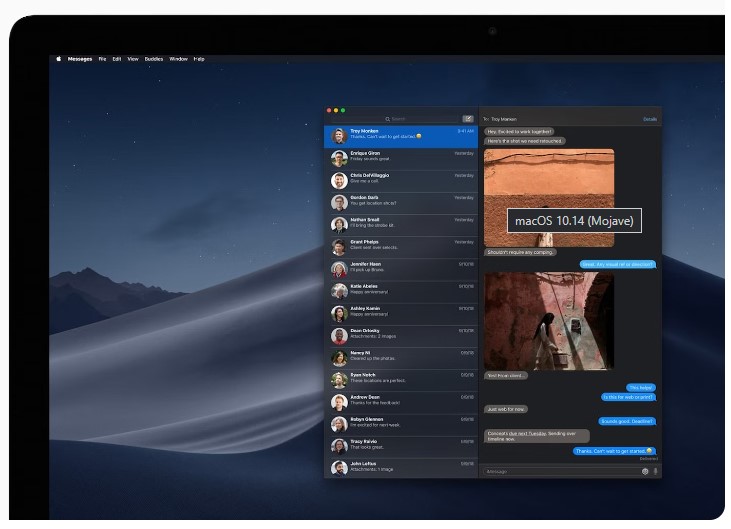
Task: Select the Andrew Dean conversation
Action: (401, 403)
